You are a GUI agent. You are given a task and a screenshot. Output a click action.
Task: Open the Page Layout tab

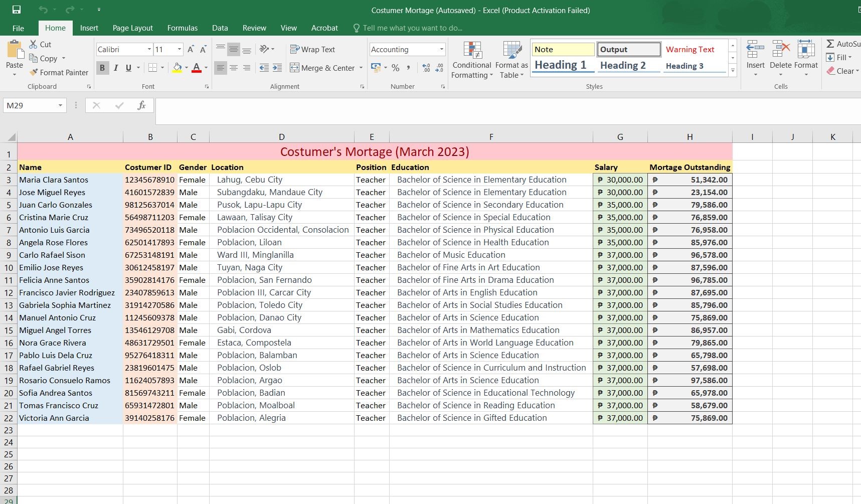click(x=132, y=28)
